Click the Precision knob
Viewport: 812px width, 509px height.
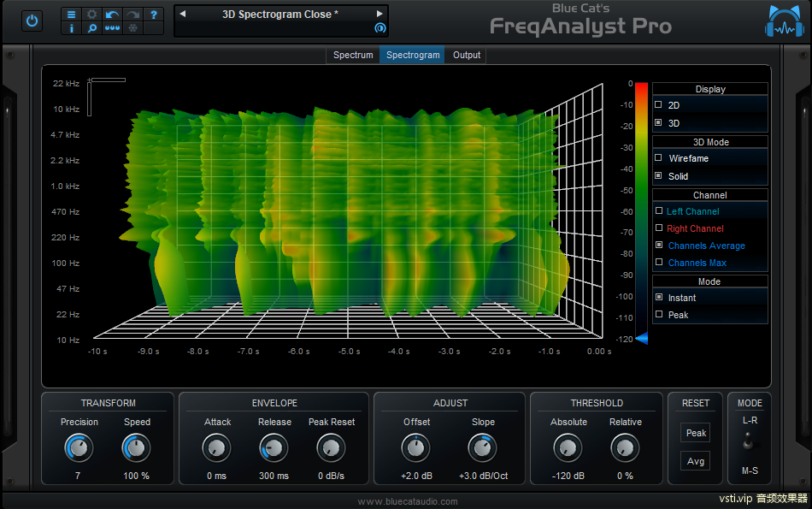[79, 448]
